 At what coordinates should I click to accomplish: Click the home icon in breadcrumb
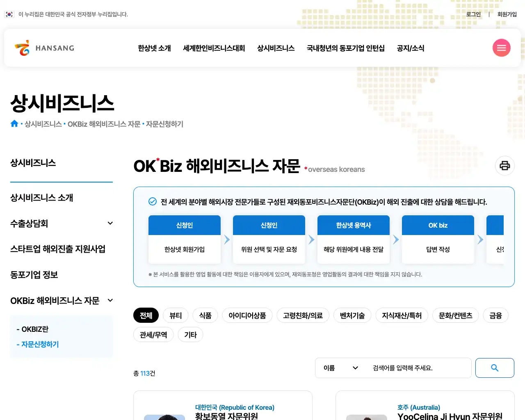click(x=14, y=124)
